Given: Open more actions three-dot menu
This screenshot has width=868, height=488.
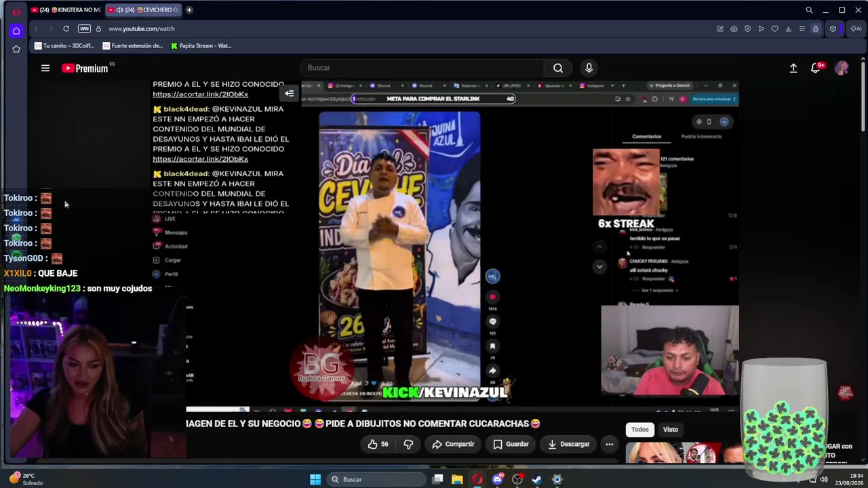Looking at the screenshot, I should 609,444.
